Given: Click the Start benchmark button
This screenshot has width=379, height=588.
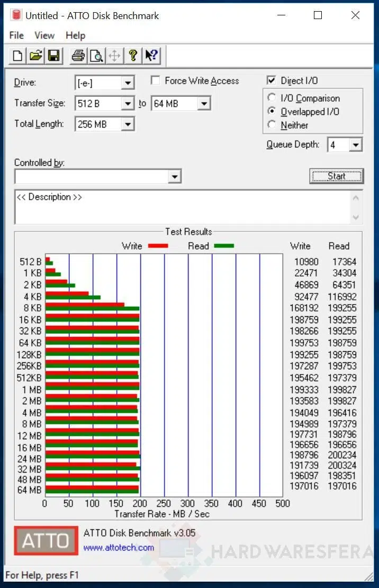Looking at the screenshot, I should coord(336,176).
